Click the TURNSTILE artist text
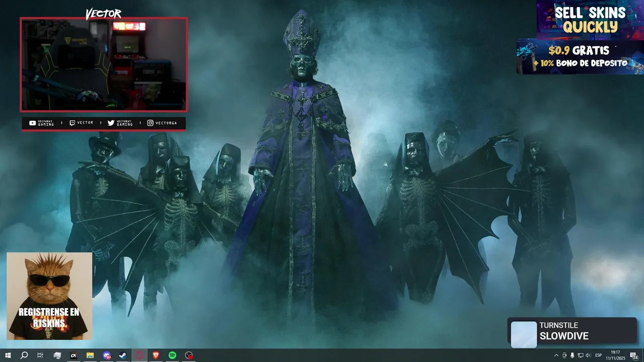The image size is (644, 362). pos(558,326)
